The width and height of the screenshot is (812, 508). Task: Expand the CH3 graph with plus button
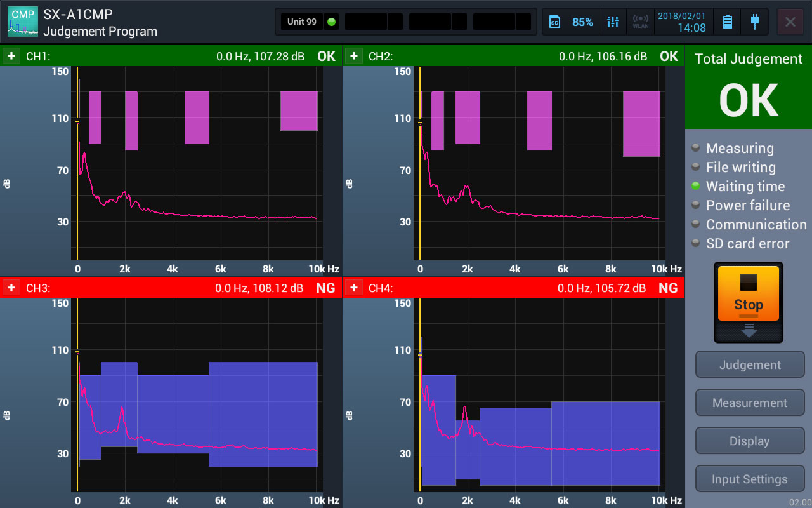11,288
